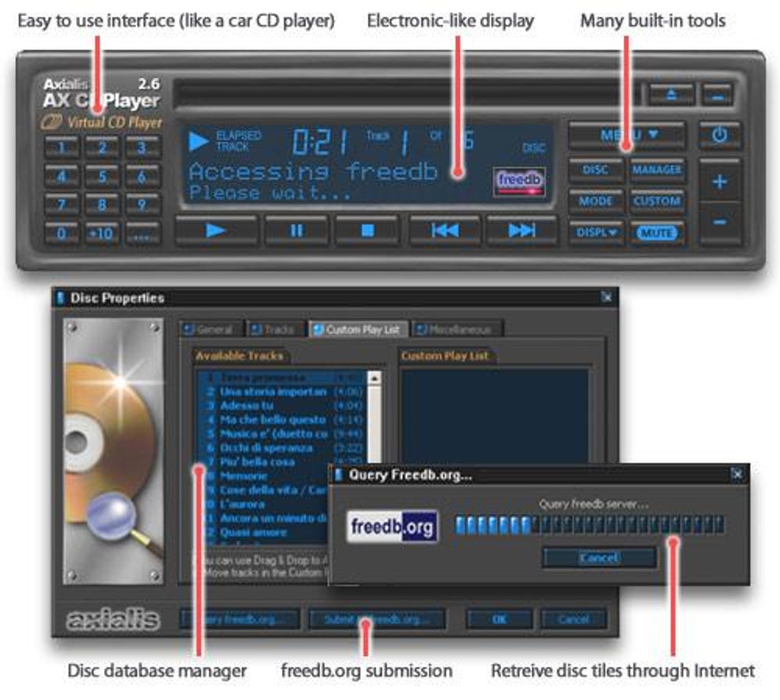780x700 pixels.
Task: Close the Query Freedb.org dialog
Action: tap(737, 475)
